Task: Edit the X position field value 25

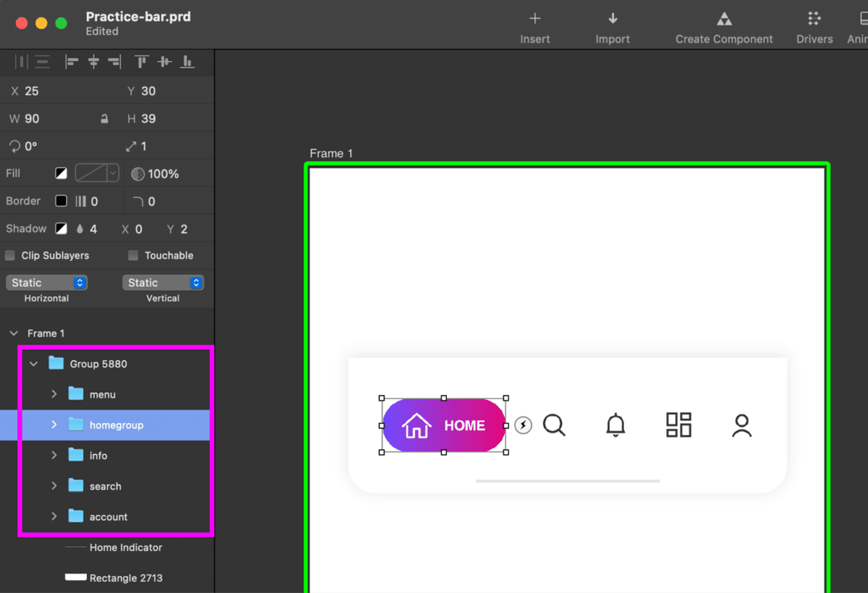Action: [x=32, y=91]
